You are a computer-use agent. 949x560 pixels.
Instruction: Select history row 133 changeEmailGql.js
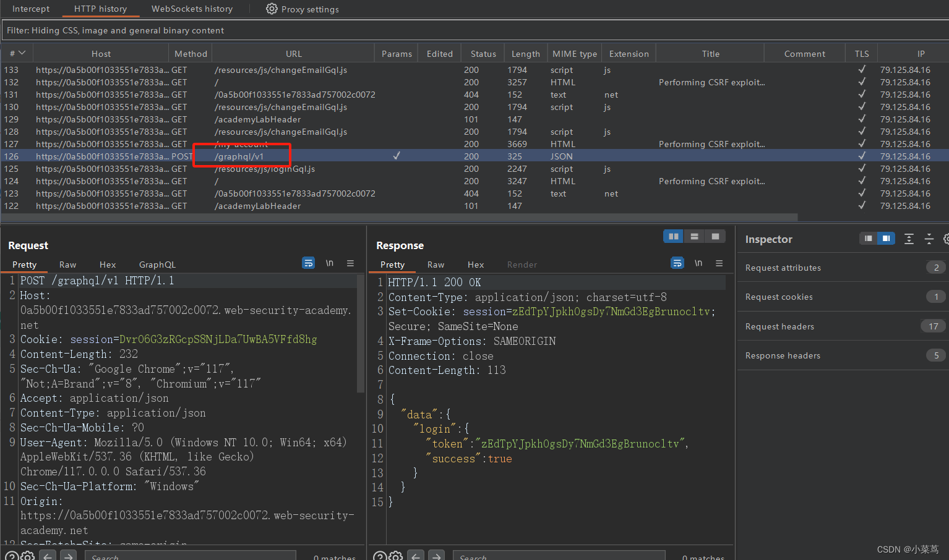(474, 70)
